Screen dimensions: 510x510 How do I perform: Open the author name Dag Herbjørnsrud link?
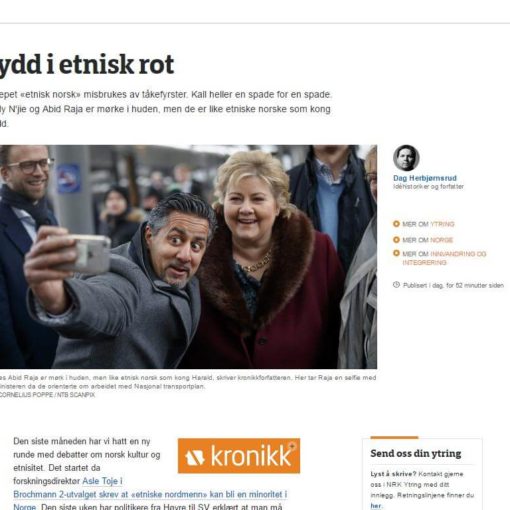425,178
